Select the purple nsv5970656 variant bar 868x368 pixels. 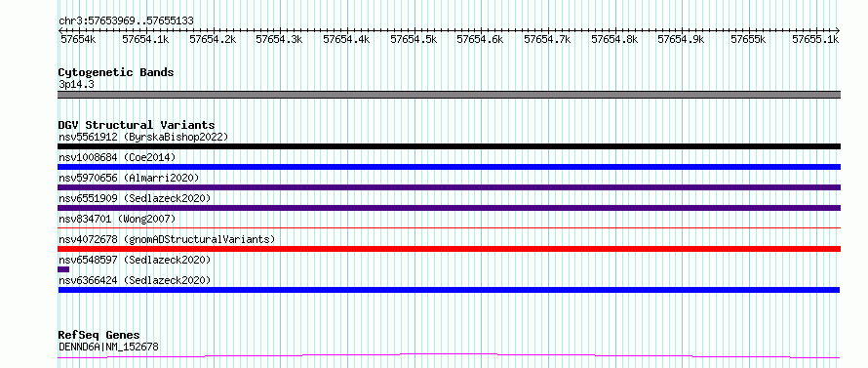pyautogui.click(x=449, y=187)
